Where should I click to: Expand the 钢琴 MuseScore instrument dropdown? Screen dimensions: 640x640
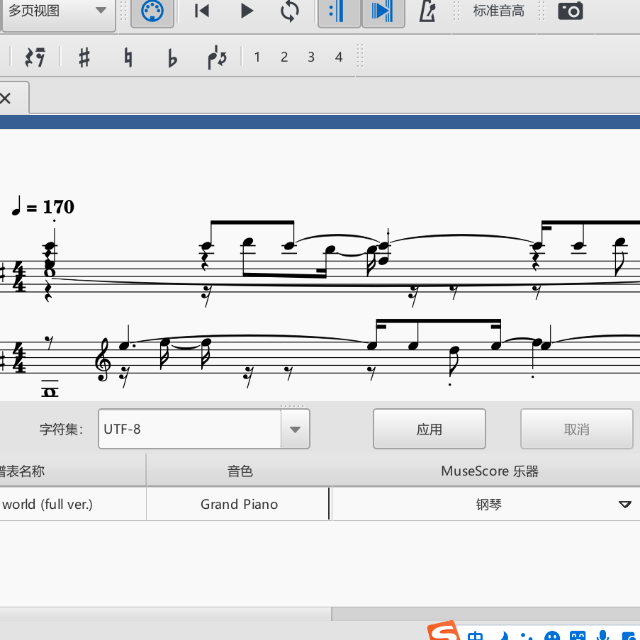625,504
